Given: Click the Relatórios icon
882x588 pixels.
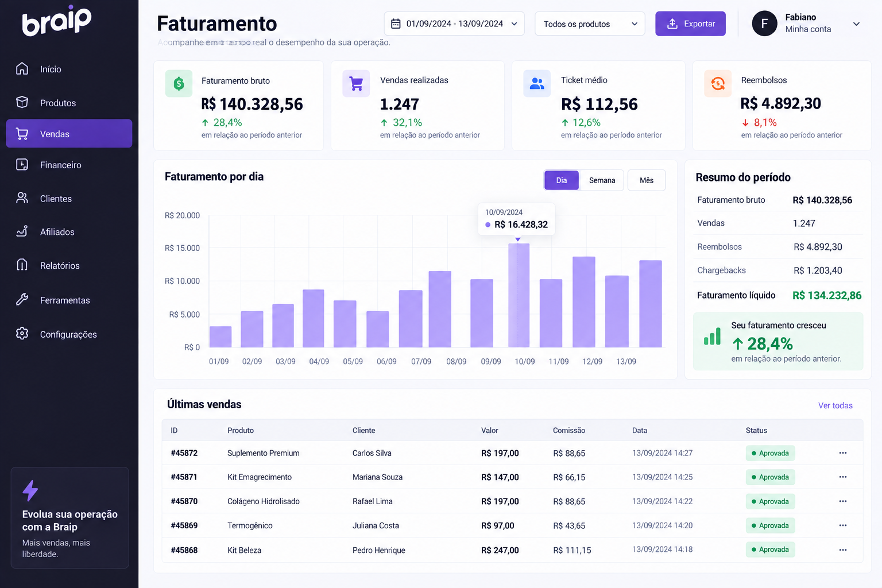Looking at the screenshot, I should (22, 265).
